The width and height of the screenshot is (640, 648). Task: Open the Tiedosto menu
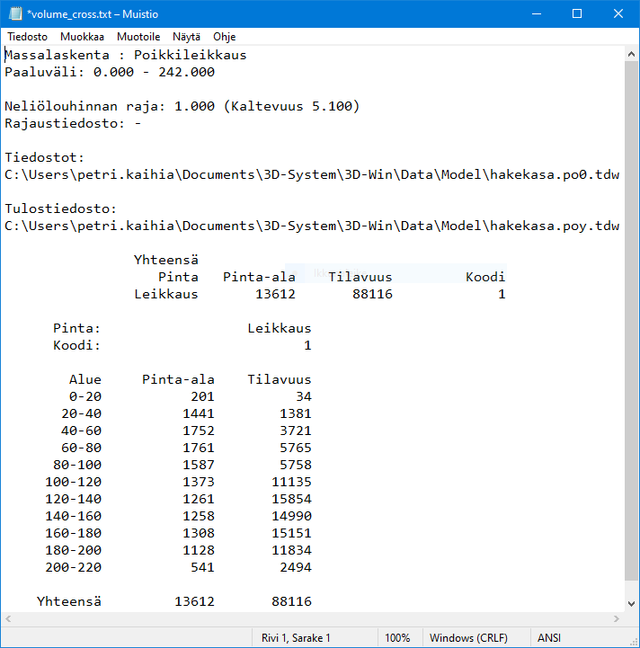click(27, 36)
